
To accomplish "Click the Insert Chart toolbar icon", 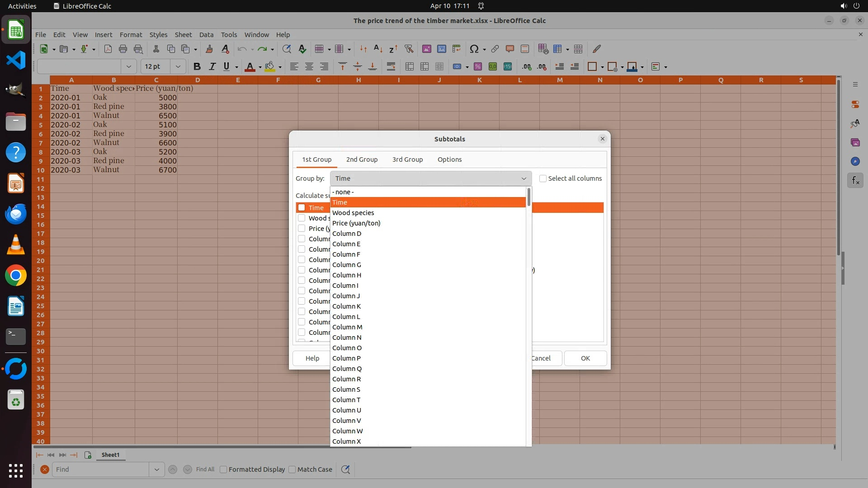I will click(441, 49).
